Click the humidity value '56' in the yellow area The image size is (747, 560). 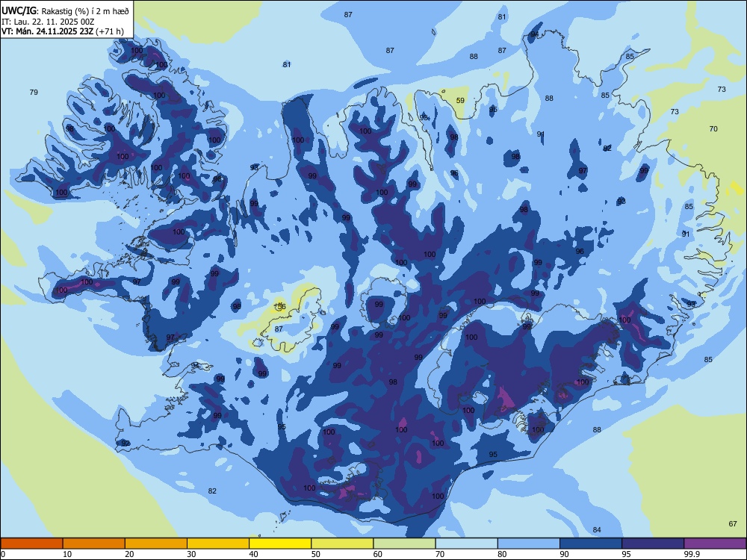[x=282, y=306]
